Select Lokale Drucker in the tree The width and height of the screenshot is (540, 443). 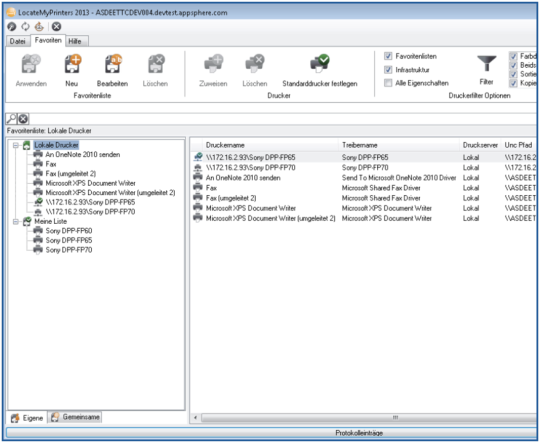click(x=56, y=145)
